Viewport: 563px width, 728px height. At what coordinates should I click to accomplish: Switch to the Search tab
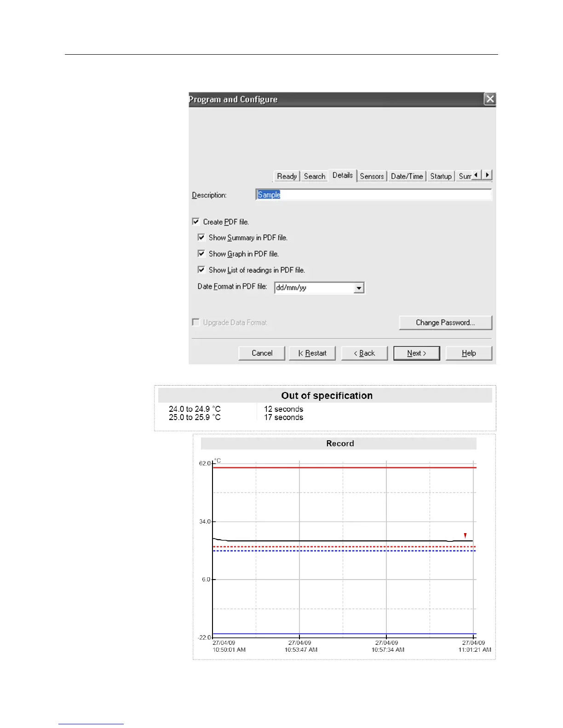(x=315, y=176)
